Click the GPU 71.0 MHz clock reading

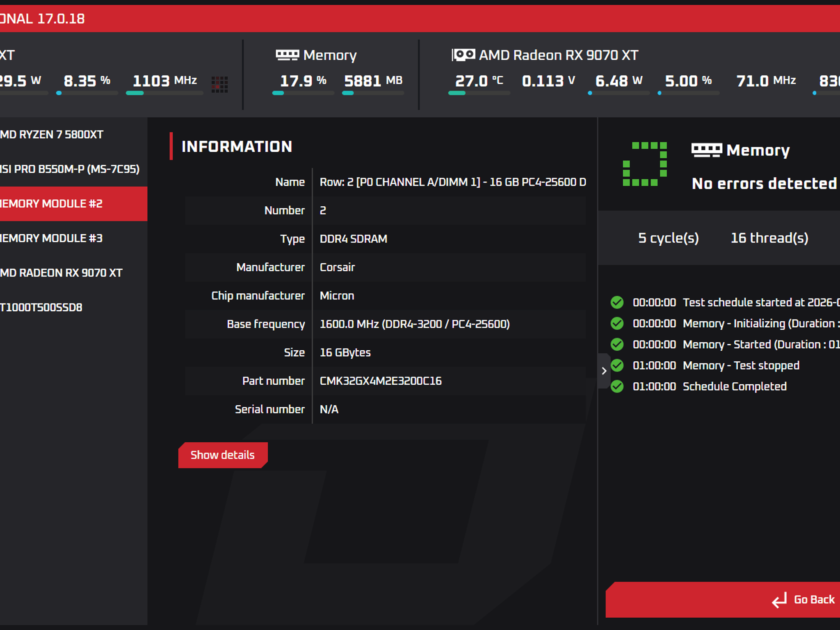click(766, 81)
